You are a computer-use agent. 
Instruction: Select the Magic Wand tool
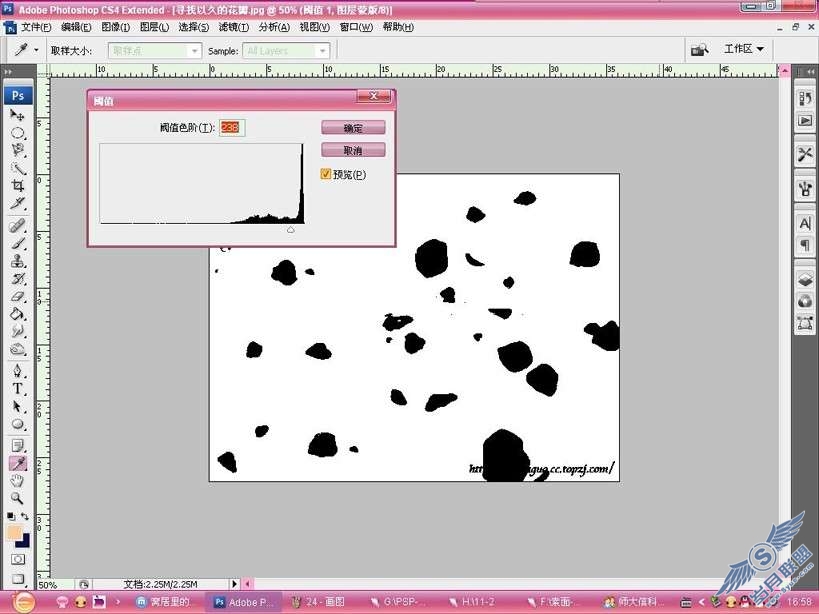[18, 168]
